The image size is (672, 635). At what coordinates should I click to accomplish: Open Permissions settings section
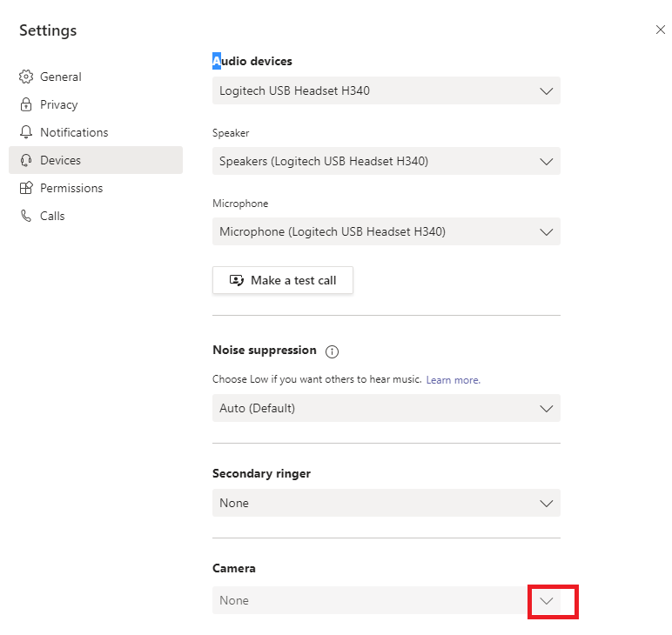[96, 188]
